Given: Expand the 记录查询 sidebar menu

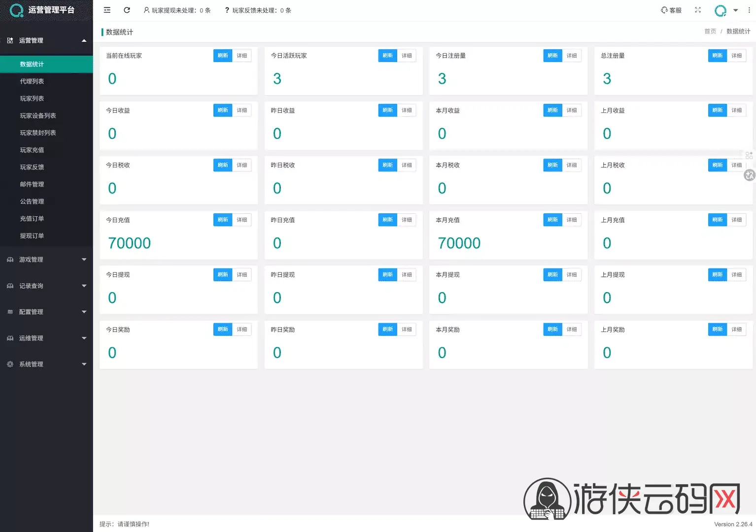Looking at the screenshot, I should coord(46,286).
